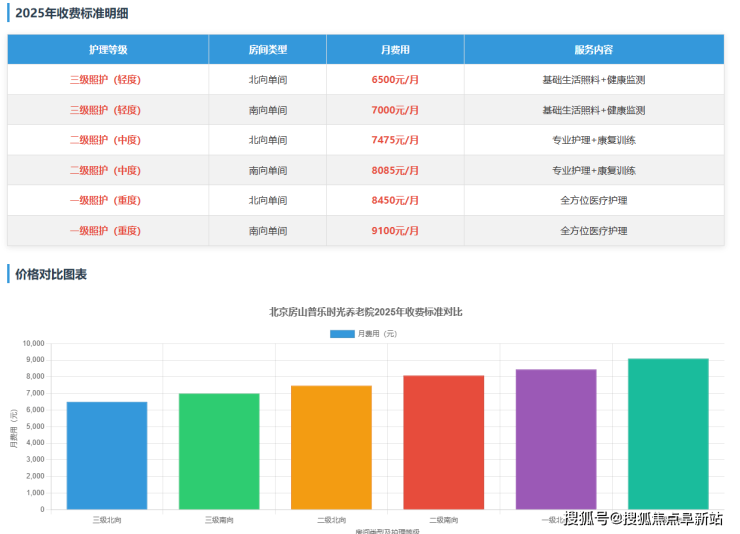Toggle the 月费用（元）legend label in the chart
The image size is (740, 534).
(377, 333)
